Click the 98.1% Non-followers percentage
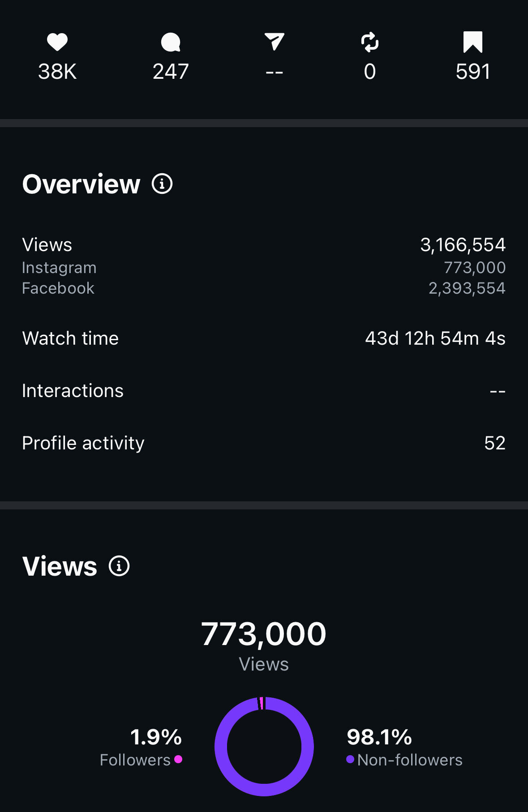Viewport: 528px width, 812px height. point(379,737)
